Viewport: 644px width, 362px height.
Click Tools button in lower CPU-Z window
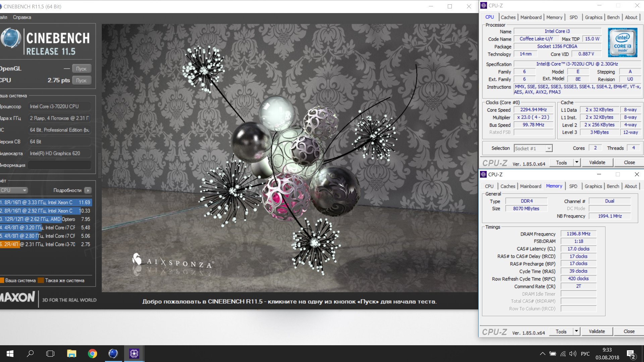pyautogui.click(x=561, y=331)
